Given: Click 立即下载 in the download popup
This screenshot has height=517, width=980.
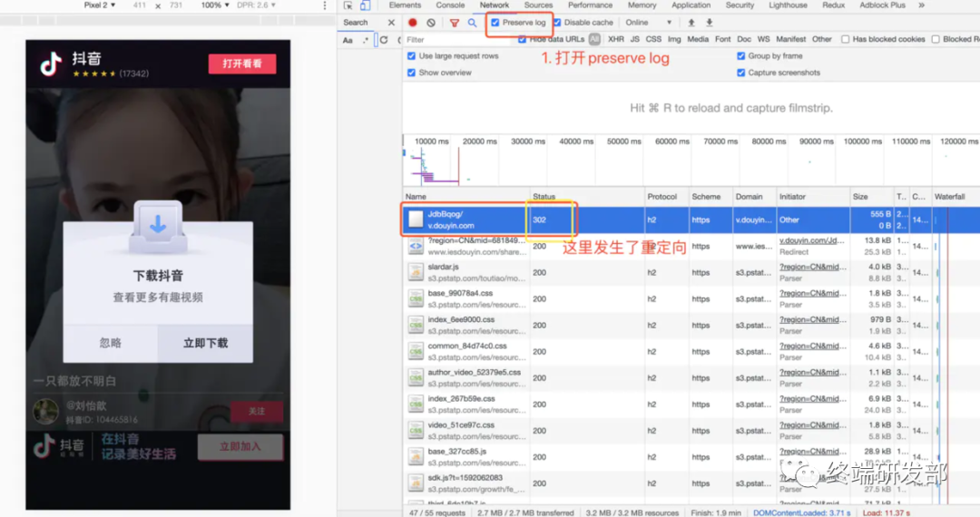Looking at the screenshot, I should click(205, 343).
